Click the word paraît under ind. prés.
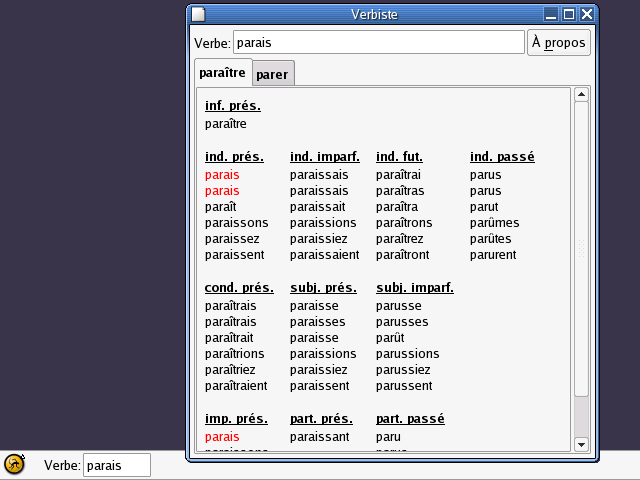Image resolution: width=640 pixels, height=480 pixels. [x=220, y=207]
